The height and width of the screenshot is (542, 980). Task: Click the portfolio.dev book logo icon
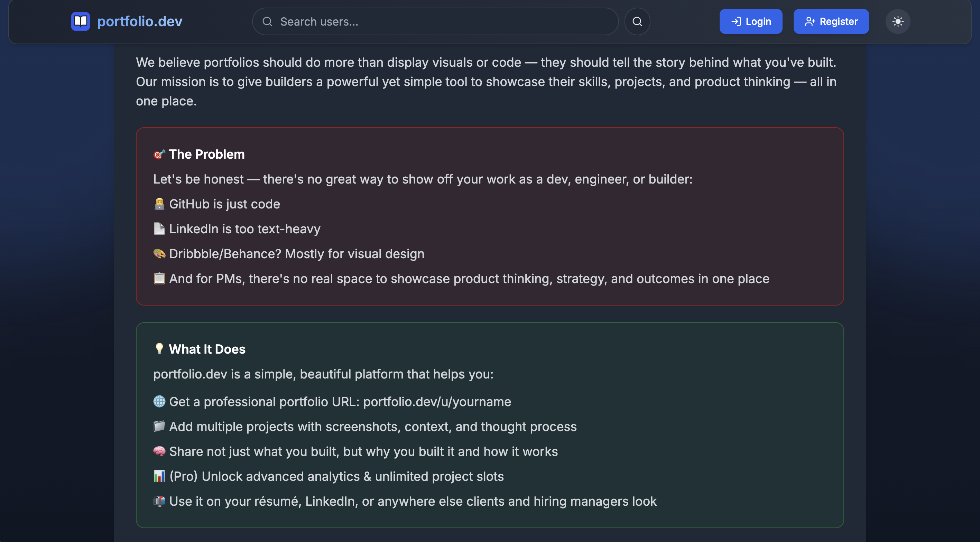pyautogui.click(x=80, y=21)
